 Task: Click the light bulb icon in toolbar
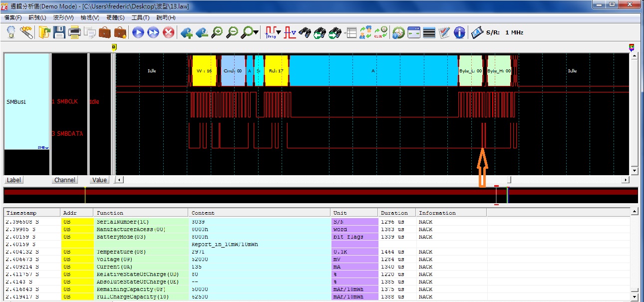click(11, 32)
